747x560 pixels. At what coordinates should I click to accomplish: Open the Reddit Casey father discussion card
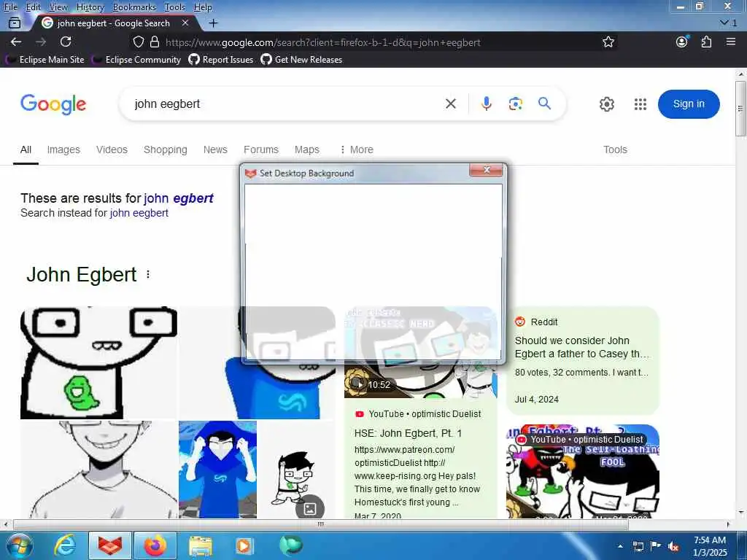582,360
